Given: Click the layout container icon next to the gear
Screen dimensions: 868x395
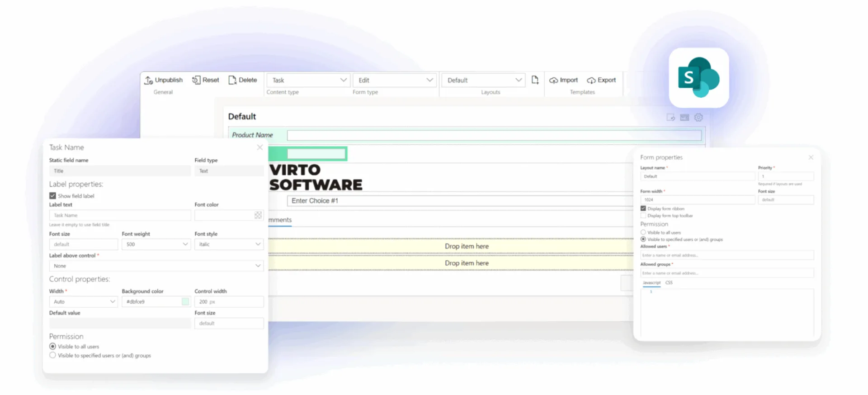Looking at the screenshot, I should [x=684, y=117].
